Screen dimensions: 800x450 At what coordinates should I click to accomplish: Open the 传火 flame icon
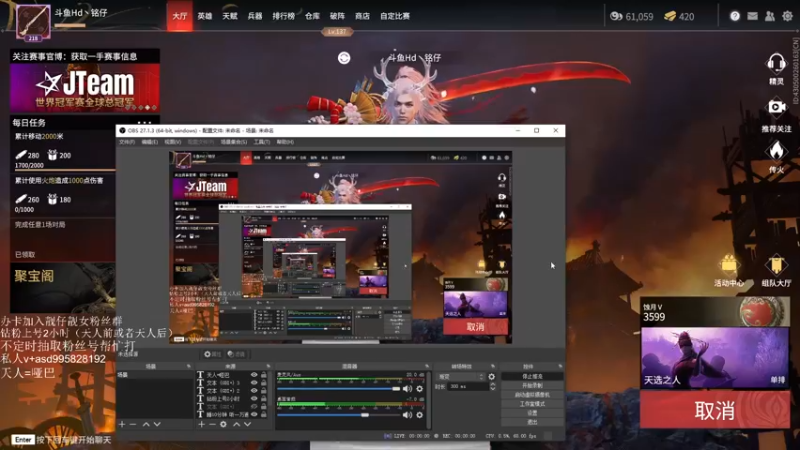click(776, 151)
